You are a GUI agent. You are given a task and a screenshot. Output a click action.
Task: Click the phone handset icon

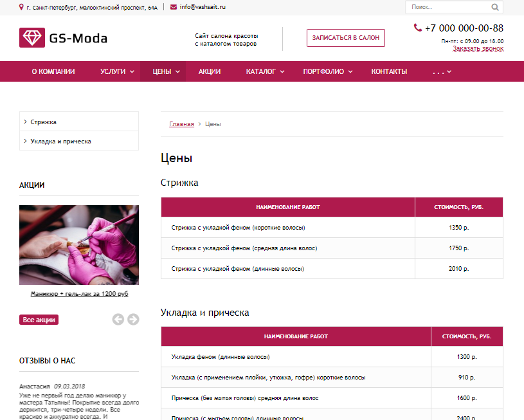click(x=418, y=28)
